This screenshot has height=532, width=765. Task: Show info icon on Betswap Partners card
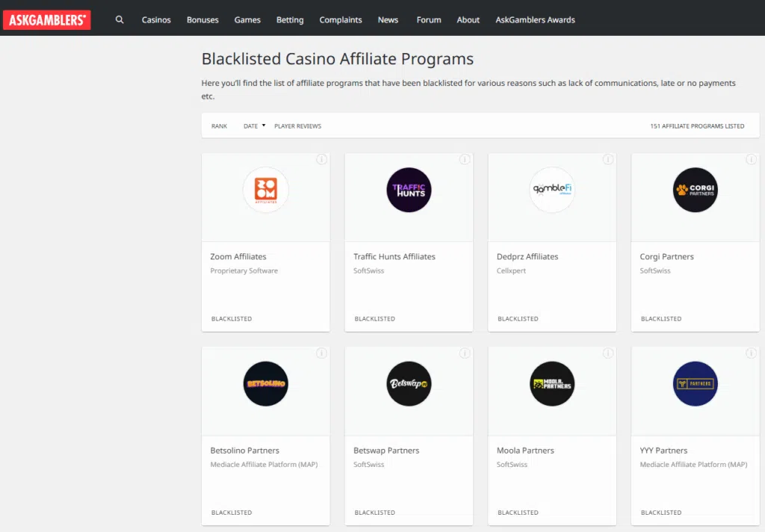[465, 353]
